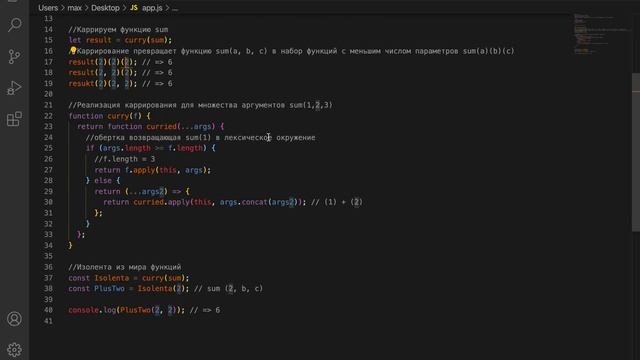Screen dimensions: 640x360
Task: Click 'return (...args2) => {' line
Action: (x=142, y=191)
